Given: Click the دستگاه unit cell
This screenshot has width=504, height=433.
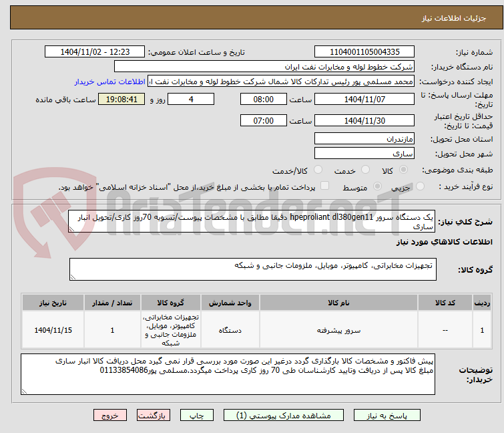Looking at the screenshot, I should [x=230, y=330].
